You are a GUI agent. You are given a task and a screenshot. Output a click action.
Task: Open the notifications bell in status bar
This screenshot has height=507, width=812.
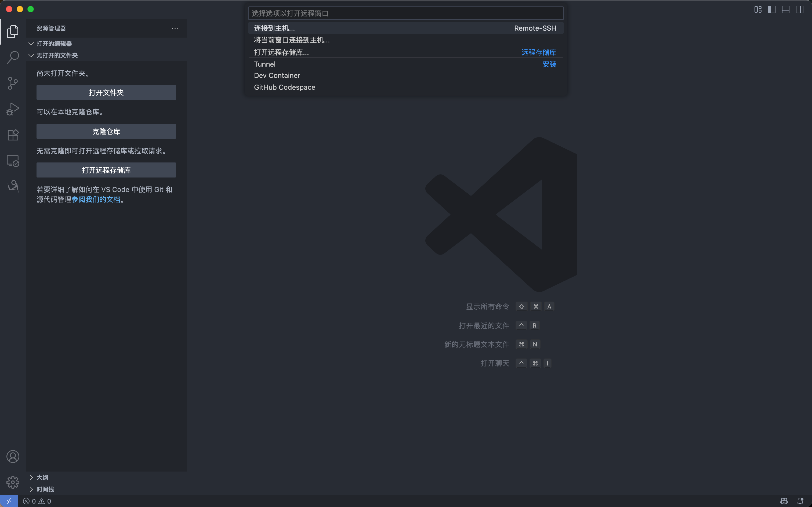(x=800, y=501)
